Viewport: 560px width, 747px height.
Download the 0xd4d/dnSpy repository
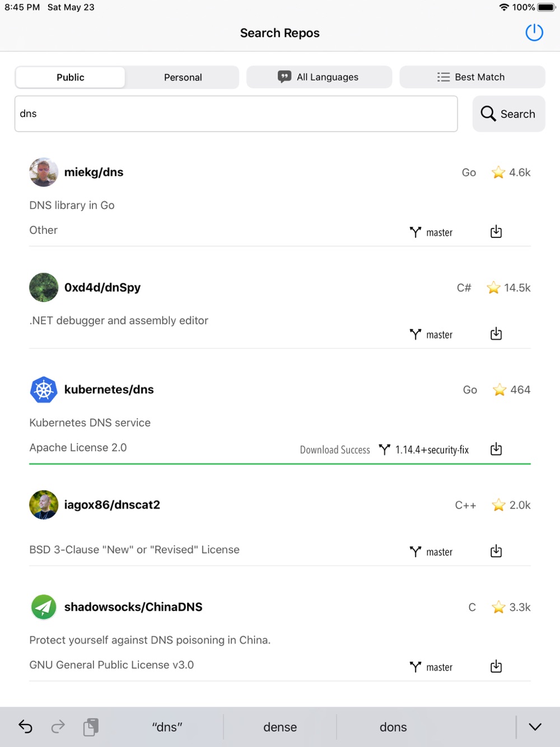496,334
